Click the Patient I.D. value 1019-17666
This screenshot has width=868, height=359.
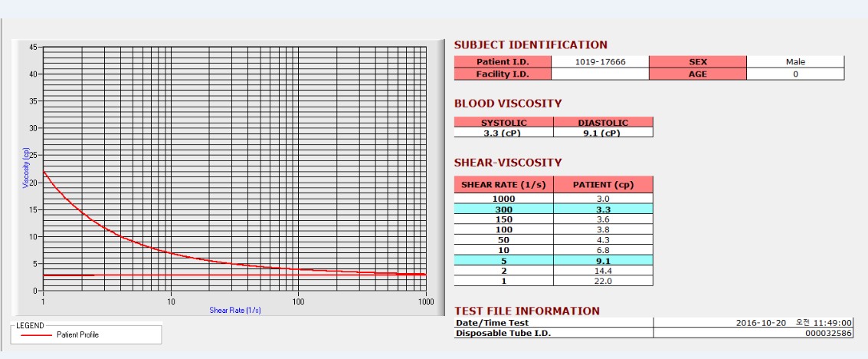point(600,62)
